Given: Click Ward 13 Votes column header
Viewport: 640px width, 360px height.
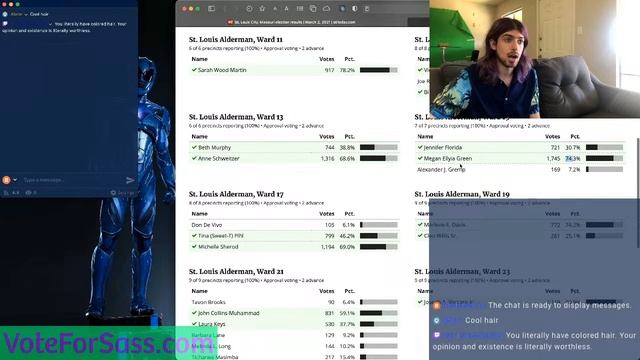Looking at the screenshot, I should coord(327,136).
